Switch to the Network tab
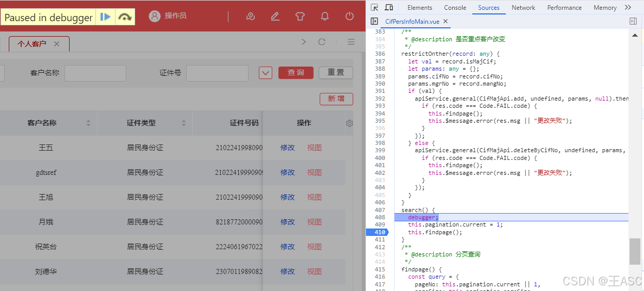The width and height of the screenshot is (644, 291). point(523,8)
